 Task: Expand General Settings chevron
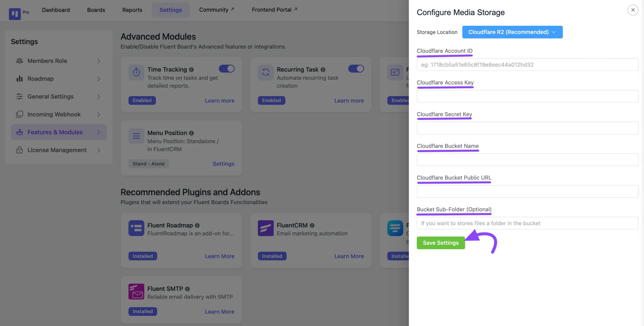[99, 97]
